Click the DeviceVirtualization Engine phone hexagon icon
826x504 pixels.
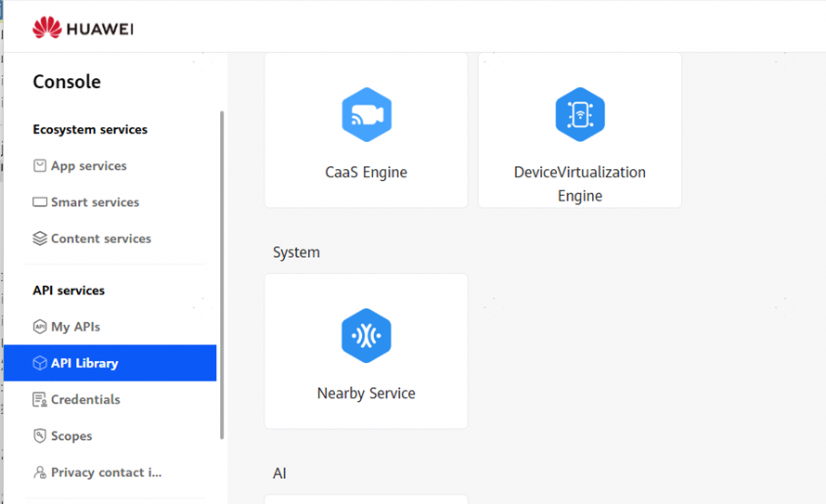click(580, 114)
